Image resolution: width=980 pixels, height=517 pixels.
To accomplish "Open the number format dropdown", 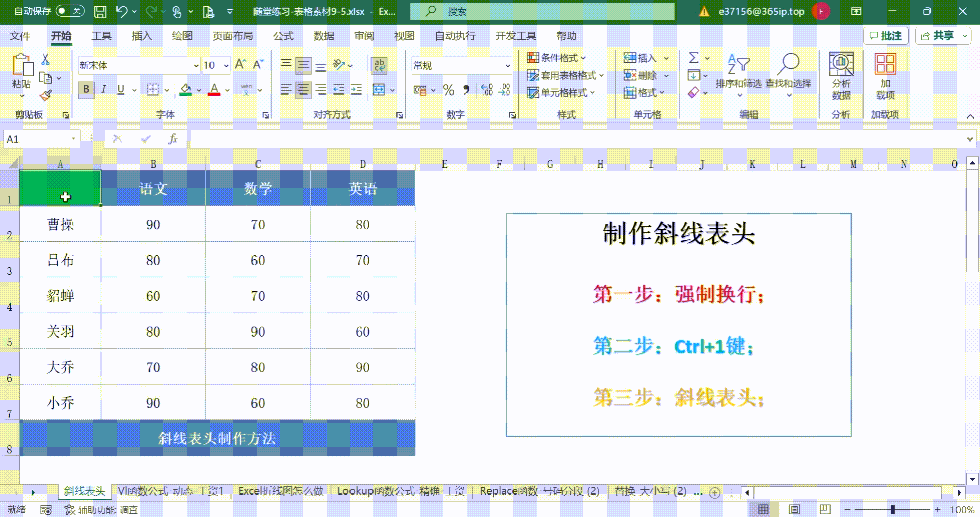I will [507, 66].
